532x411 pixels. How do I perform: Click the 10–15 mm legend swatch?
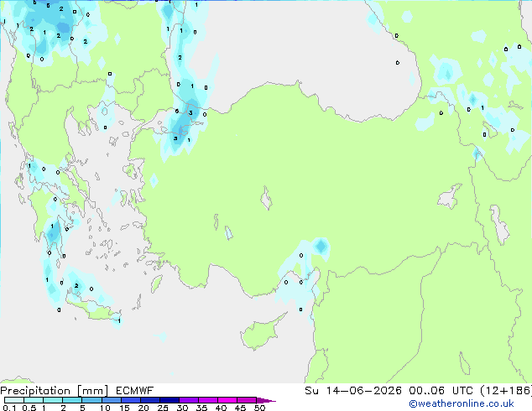point(111,400)
